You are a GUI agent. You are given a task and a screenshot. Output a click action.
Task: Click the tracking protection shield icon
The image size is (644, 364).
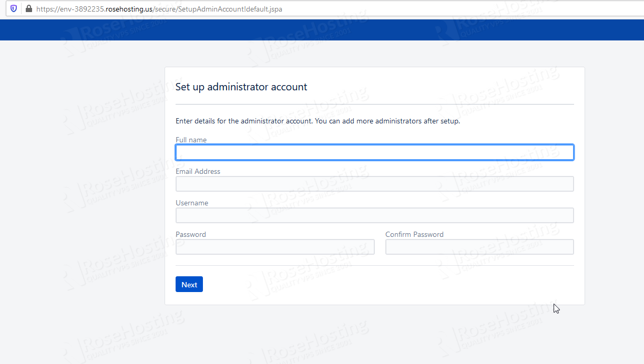[14, 9]
